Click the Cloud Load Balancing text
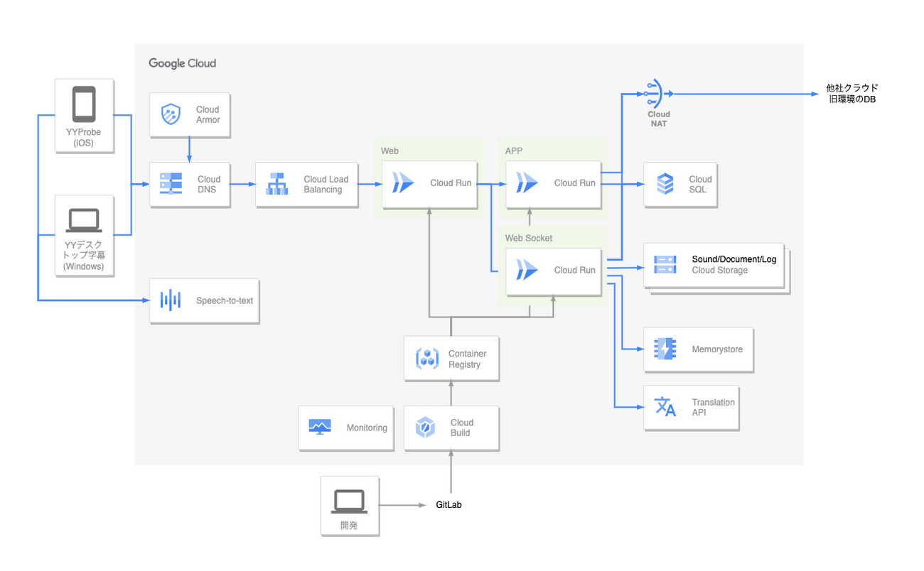Image resolution: width=924 pixels, height=571 pixels. click(326, 185)
